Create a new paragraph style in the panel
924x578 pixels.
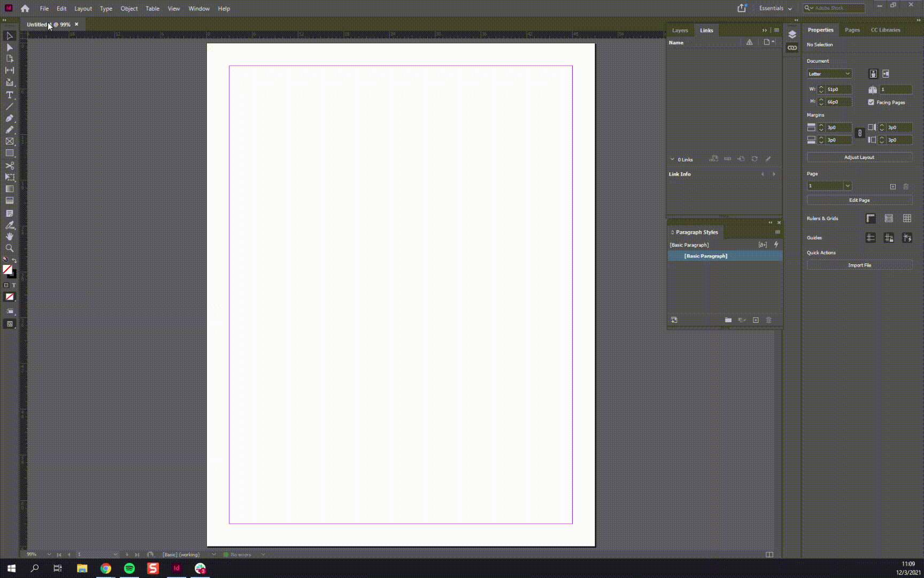tap(755, 320)
